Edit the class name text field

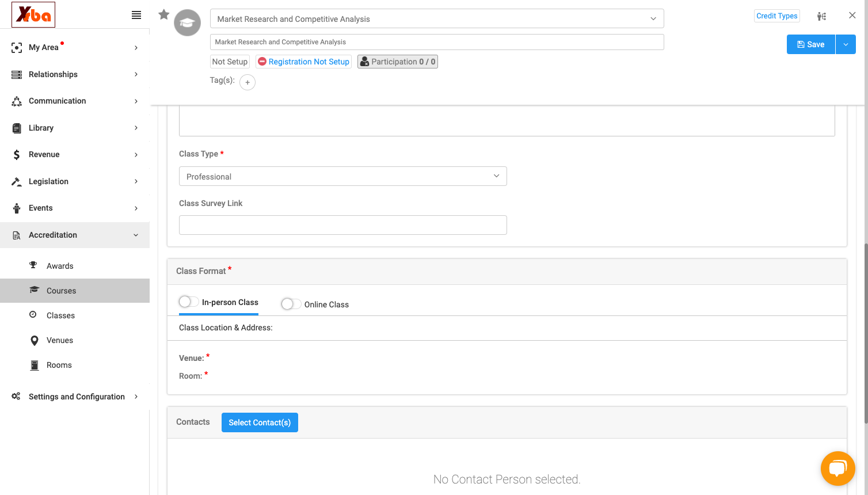coord(437,42)
